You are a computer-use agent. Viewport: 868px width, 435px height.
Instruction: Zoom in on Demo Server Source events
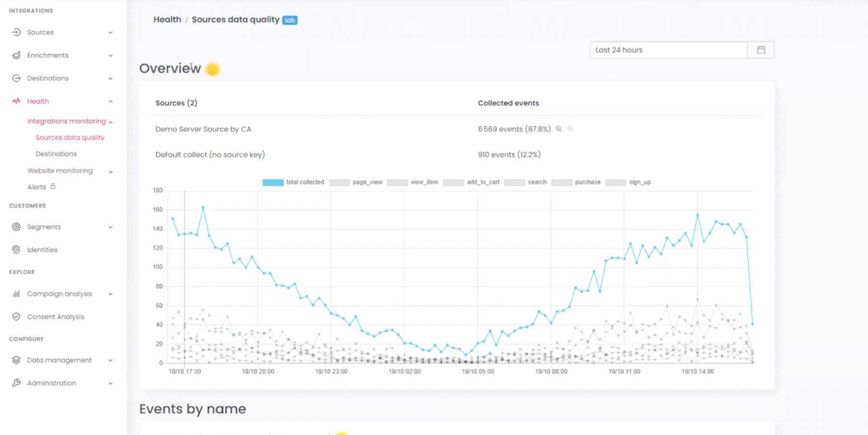[x=559, y=129]
